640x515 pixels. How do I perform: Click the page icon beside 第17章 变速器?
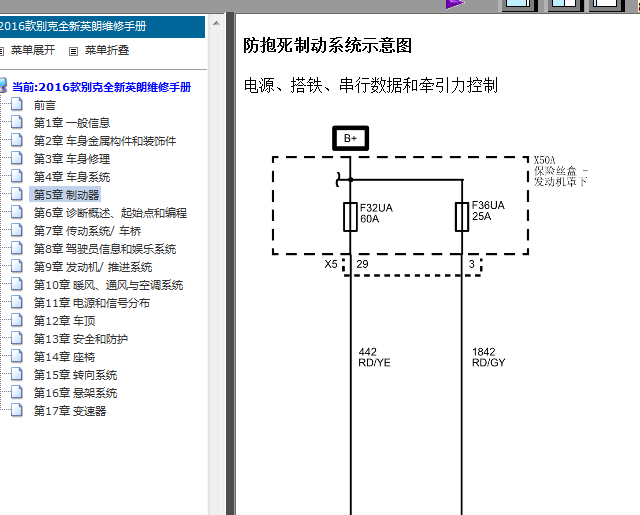[x=17, y=410]
